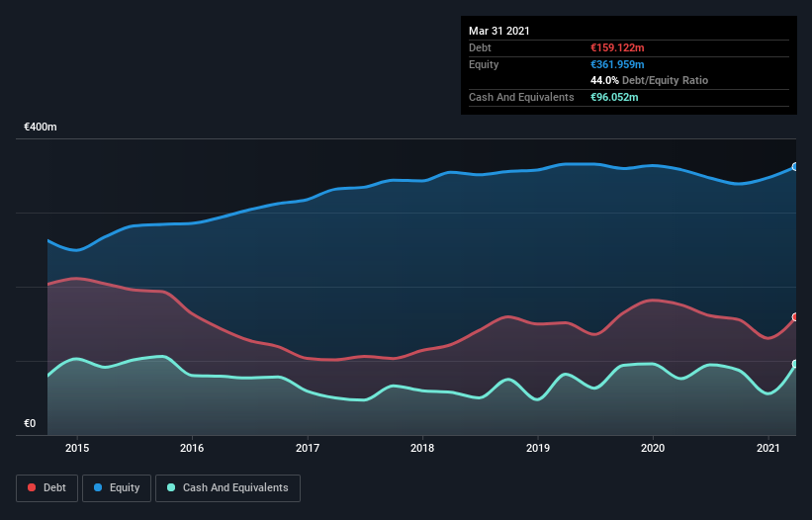Click the 2017 x-axis label
Screen dimensions: 812x520
(x=308, y=448)
